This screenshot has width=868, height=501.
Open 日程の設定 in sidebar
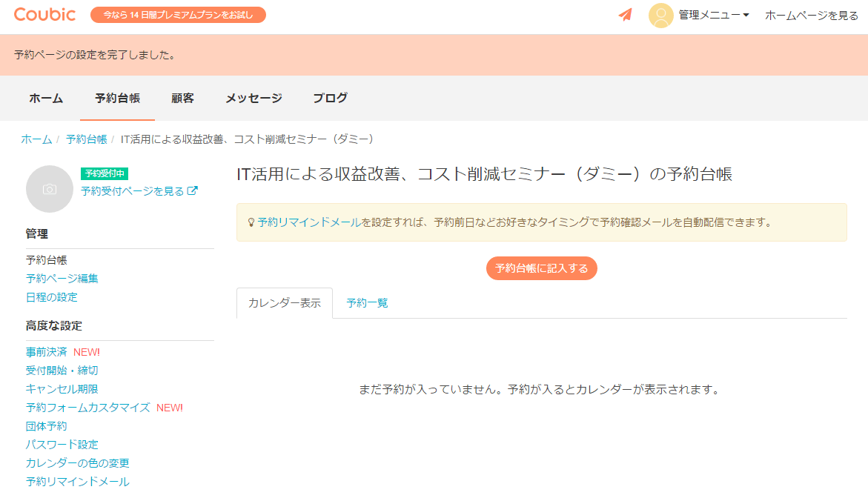point(52,297)
